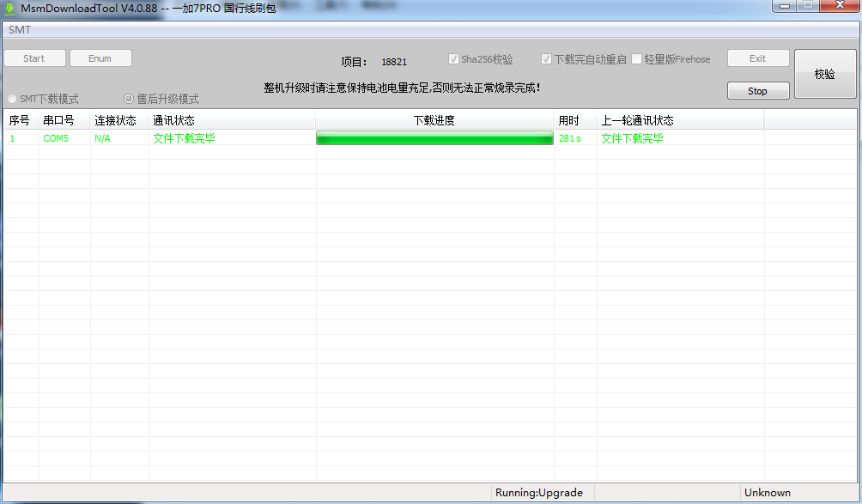The image size is (862, 504).
Task: Enable the 轻量版Firehose checkbox
Action: point(637,59)
